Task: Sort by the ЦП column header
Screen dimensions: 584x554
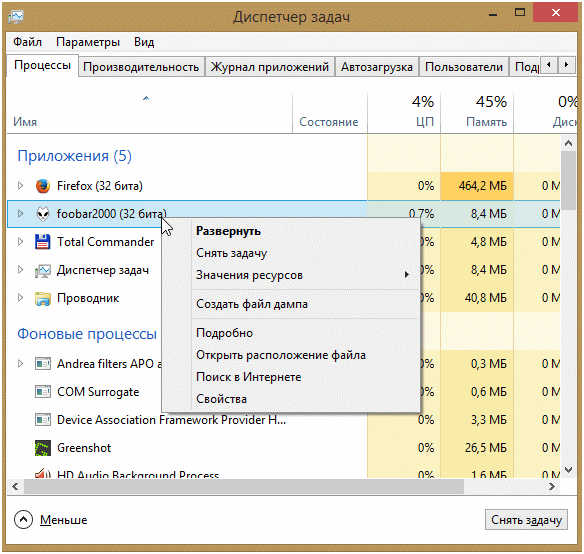Action: coord(404,113)
